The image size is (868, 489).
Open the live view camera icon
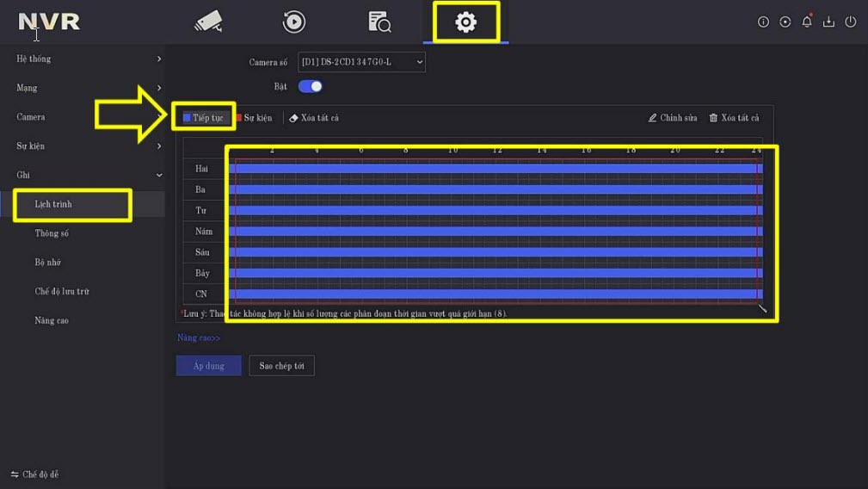[x=208, y=22]
